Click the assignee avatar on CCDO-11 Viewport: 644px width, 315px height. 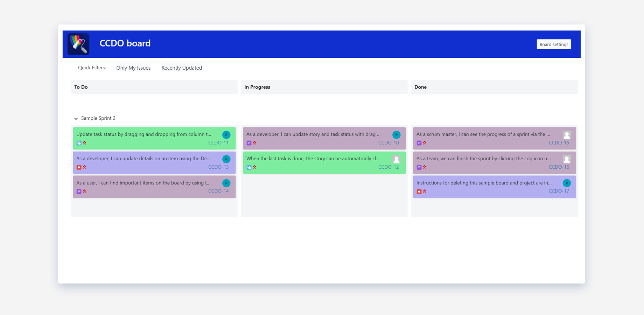click(x=226, y=135)
